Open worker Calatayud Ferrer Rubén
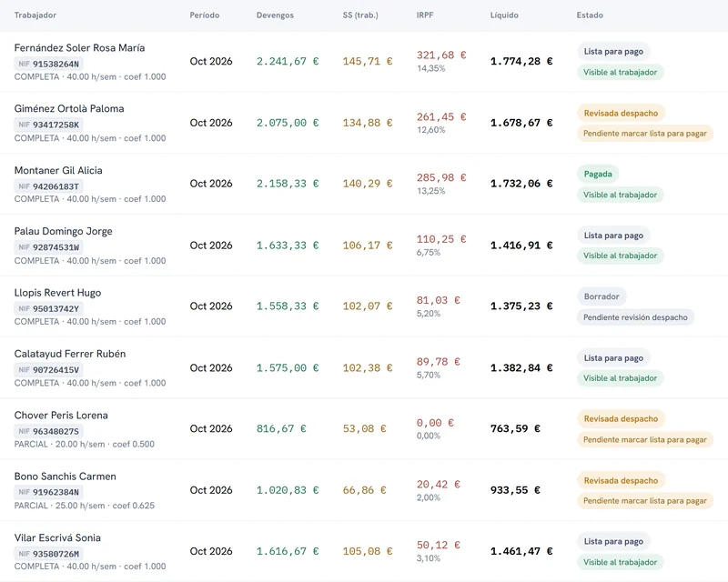 click(70, 354)
